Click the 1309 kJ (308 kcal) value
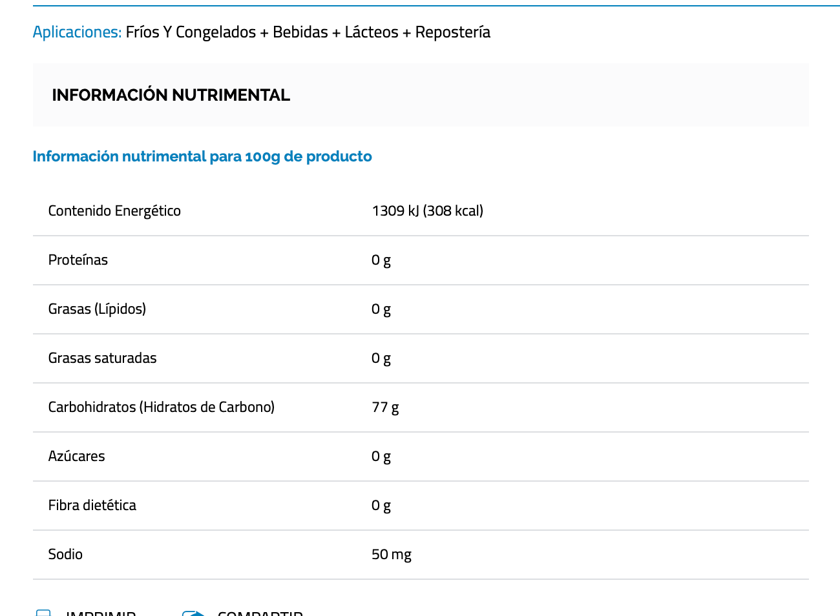Screen dimensions: 840x616 click(427, 211)
